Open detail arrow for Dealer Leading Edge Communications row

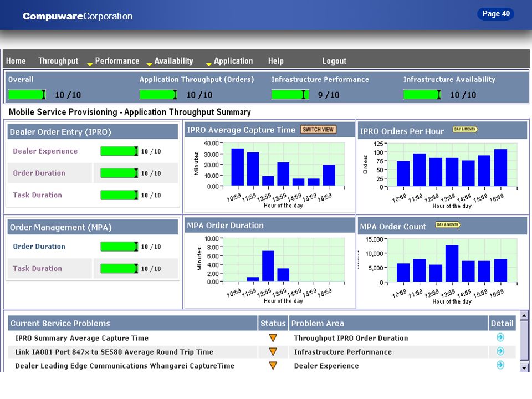coord(500,365)
